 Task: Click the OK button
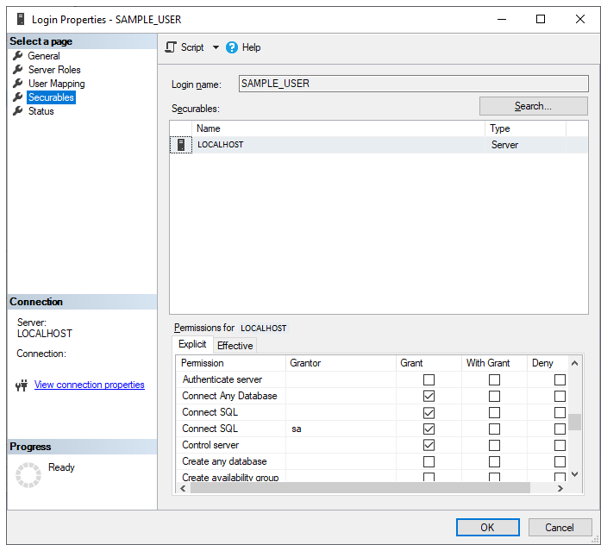pyautogui.click(x=487, y=527)
